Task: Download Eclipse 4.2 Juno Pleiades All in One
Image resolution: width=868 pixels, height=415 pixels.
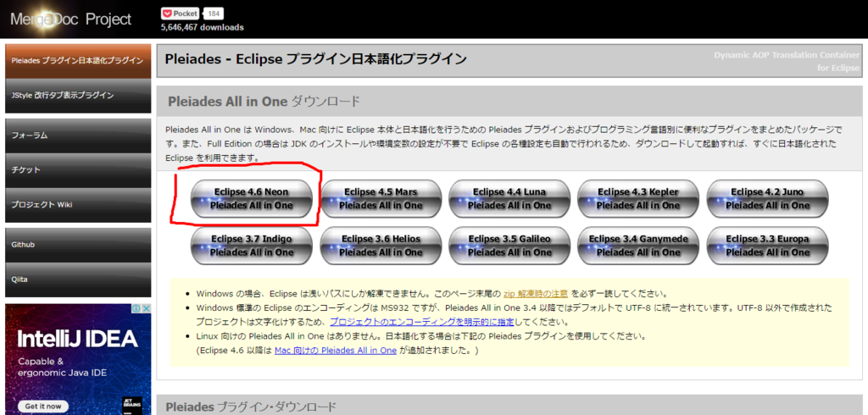Action: tap(768, 199)
